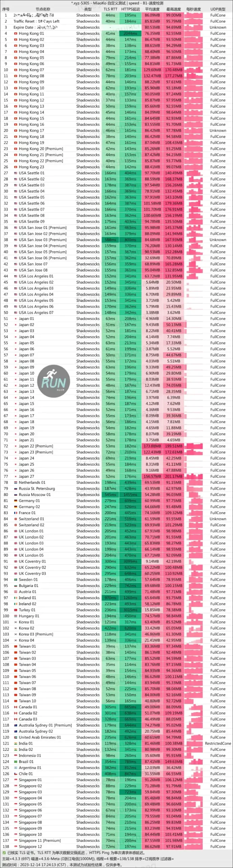Select the USA San Jose 03 [Premium] node name
Image resolution: width=233 pixels, height=868 pixels.
(43, 240)
